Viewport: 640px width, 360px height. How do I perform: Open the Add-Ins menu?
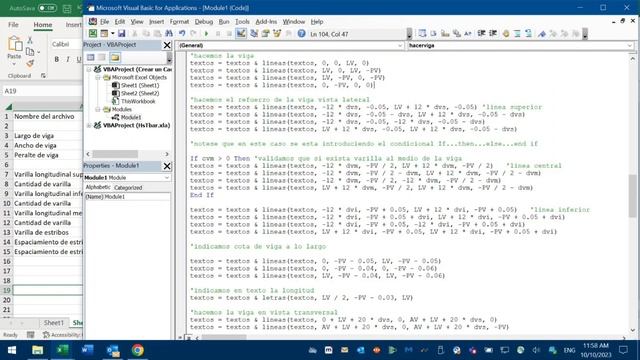pyautogui.click(x=266, y=22)
